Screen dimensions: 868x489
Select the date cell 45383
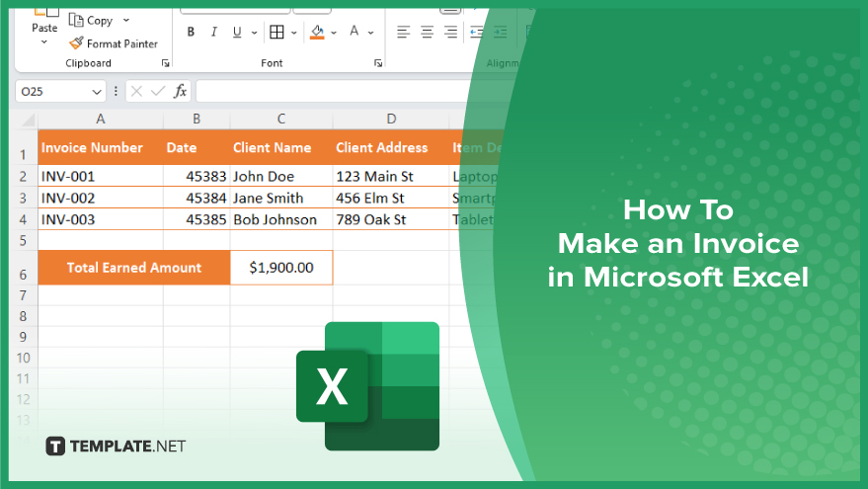click(x=197, y=176)
